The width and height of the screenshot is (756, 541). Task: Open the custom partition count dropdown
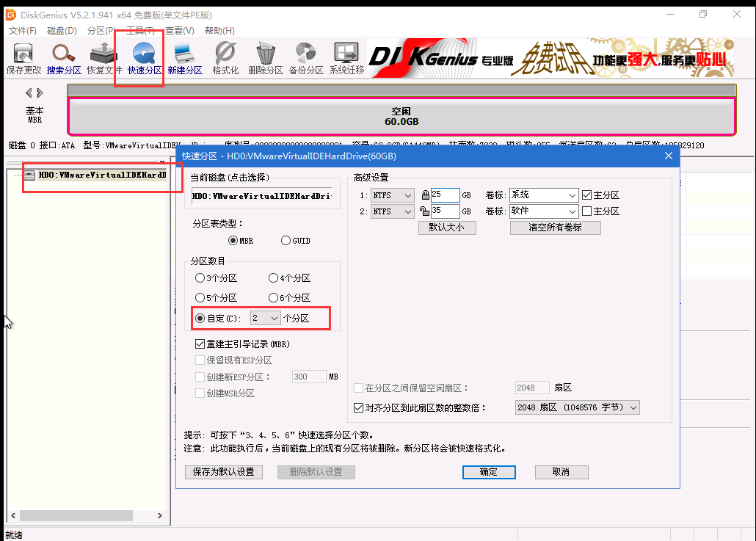tap(265, 319)
